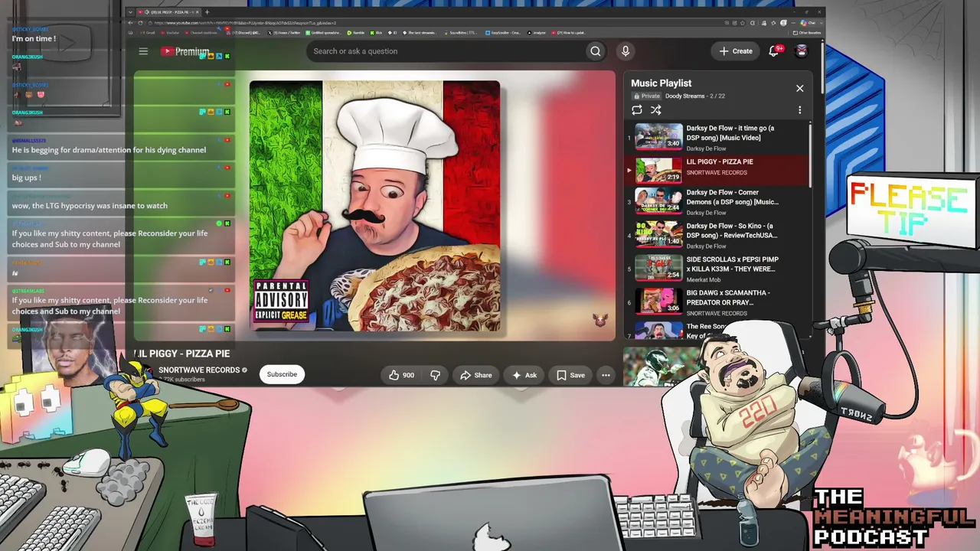Toggle loop playlist in Music Playlist
Viewport: 980px width, 551px height.
637,110
